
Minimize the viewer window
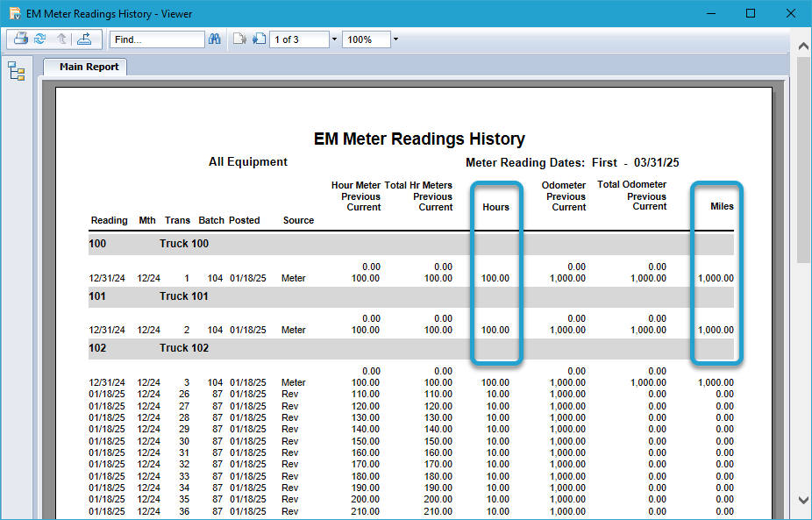pos(711,13)
